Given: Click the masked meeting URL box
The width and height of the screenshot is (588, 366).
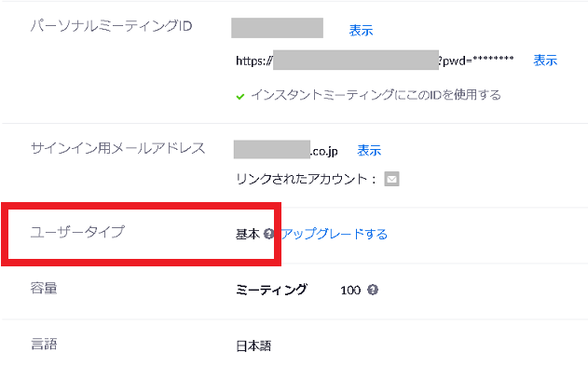Looking at the screenshot, I should (x=356, y=60).
